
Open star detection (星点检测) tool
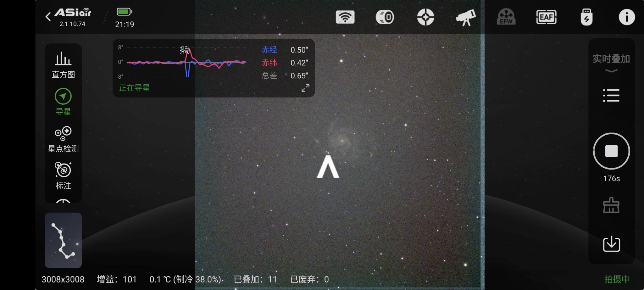click(63, 139)
